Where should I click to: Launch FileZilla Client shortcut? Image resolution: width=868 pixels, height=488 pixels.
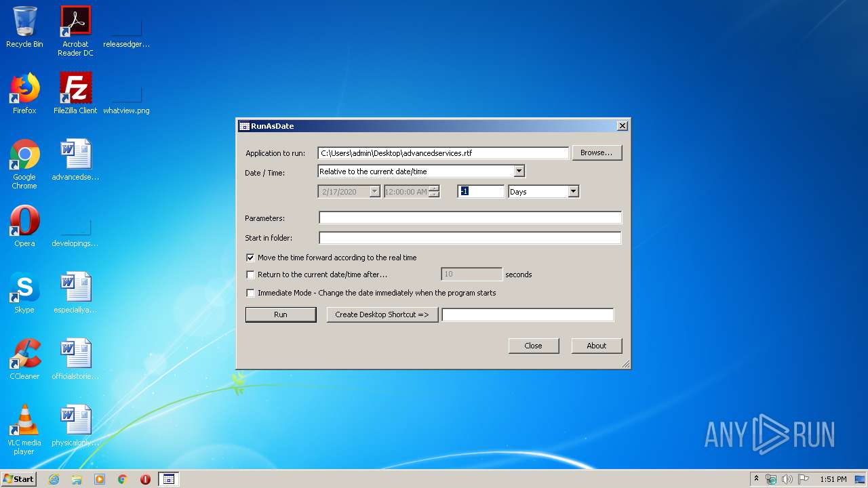[75, 94]
